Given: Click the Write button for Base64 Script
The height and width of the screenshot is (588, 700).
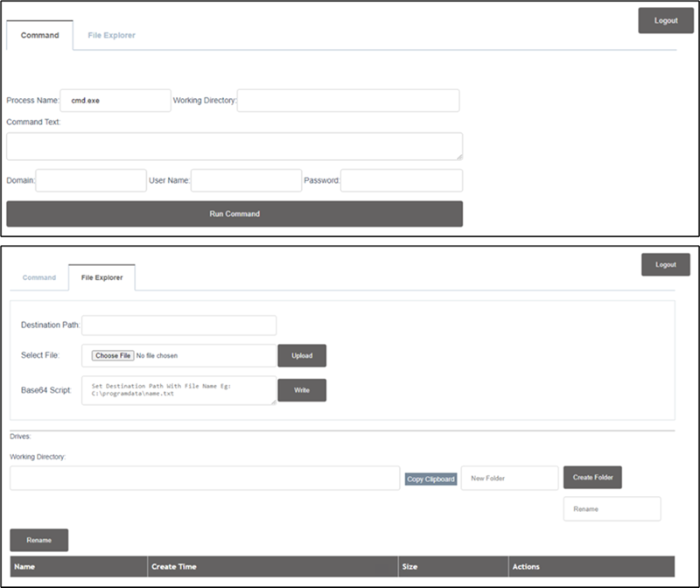Looking at the screenshot, I should point(302,390).
